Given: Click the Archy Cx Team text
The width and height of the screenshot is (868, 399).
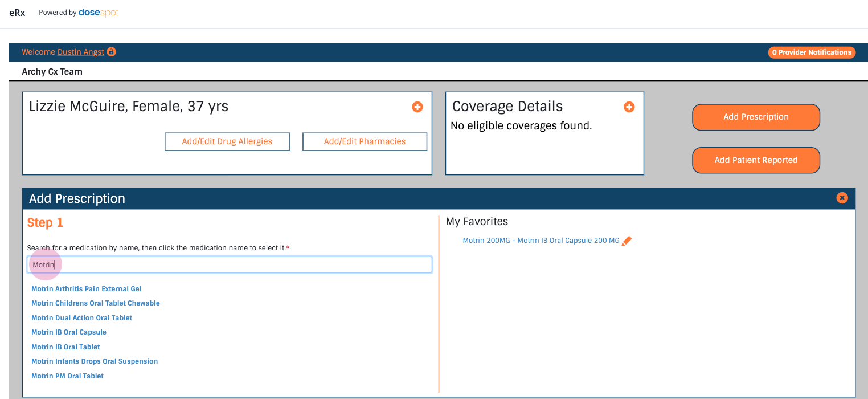Looking at the screenshot, I should coord(52,72).
